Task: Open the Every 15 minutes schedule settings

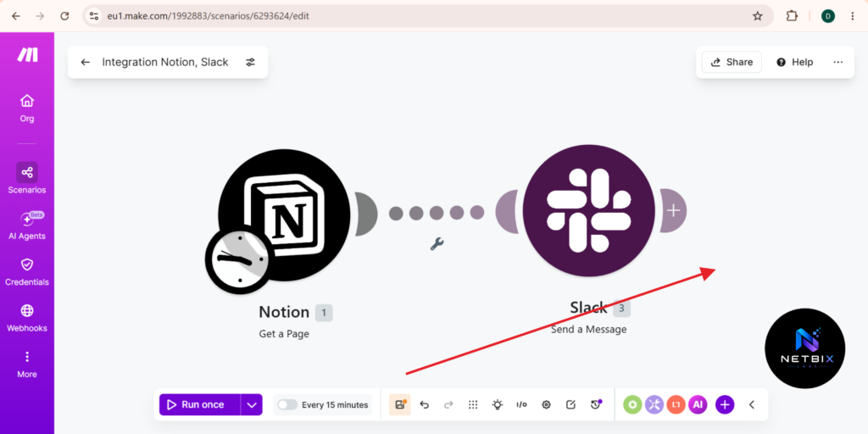Action: coord(335,404)
